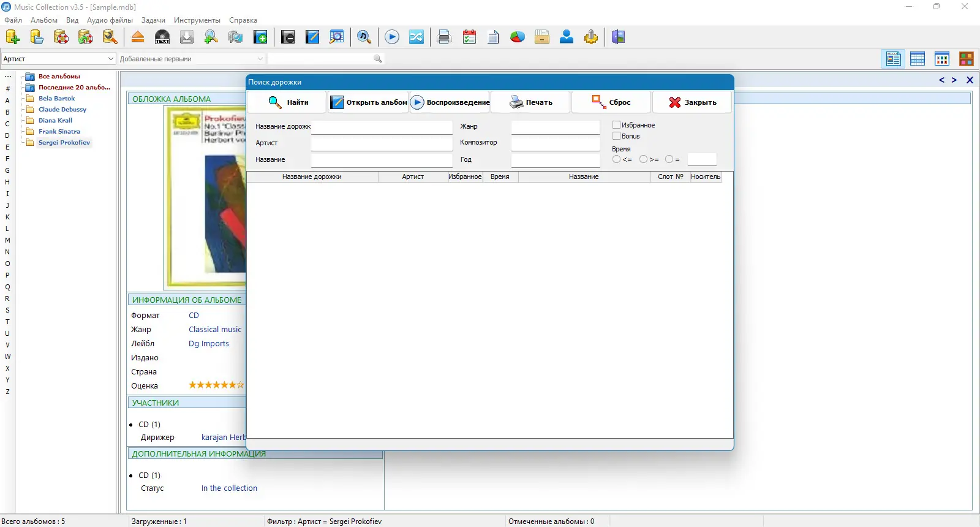Click the Печать button

pyautogui.click(x=530, y=102)
